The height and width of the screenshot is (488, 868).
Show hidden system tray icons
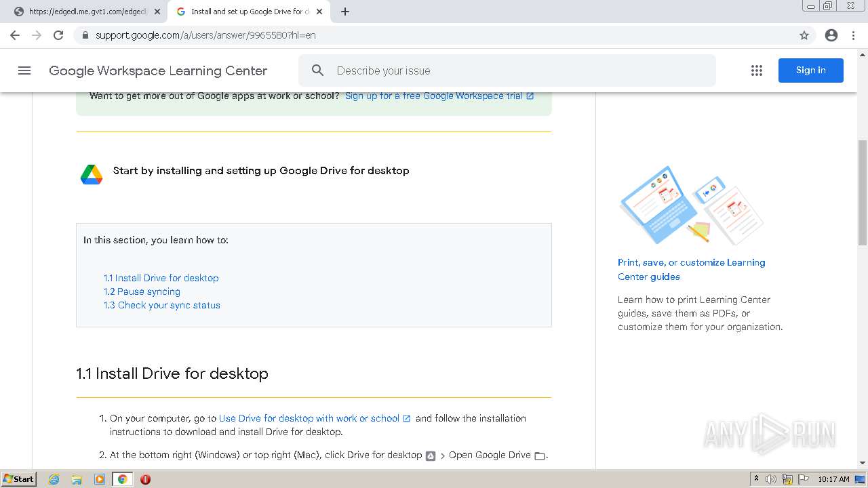pos(756,479)
